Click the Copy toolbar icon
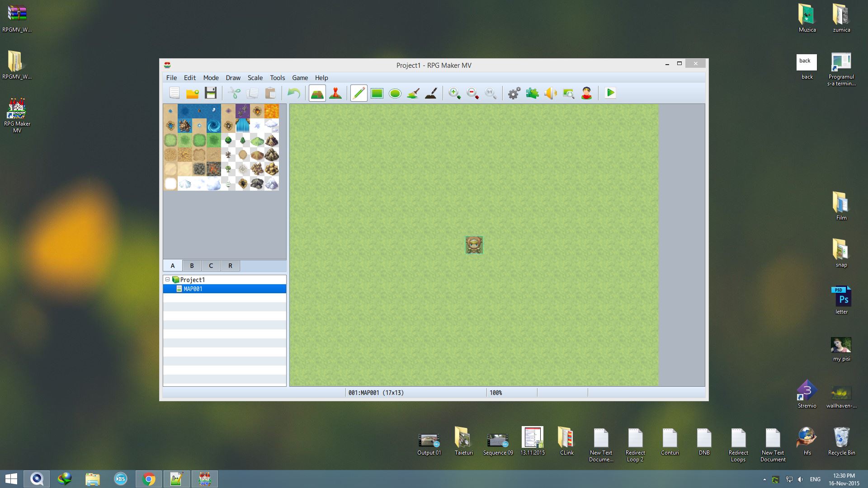The height and width of the screenshot is (488, 868). (x=252, y=93)
